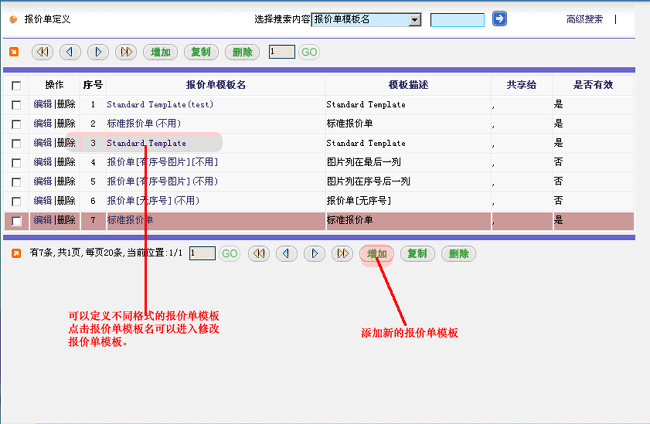Click the bottom first page arrow icon
The width and height of the screenshot is (650, 424).
point(258,254)
